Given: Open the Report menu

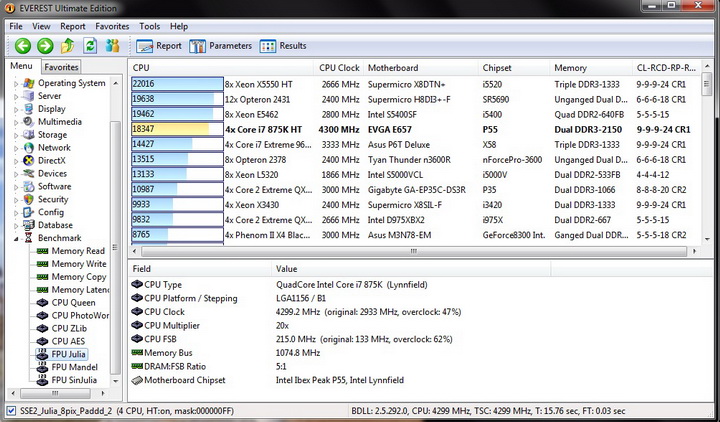Looking at the screenshot, I should (73, 26).
